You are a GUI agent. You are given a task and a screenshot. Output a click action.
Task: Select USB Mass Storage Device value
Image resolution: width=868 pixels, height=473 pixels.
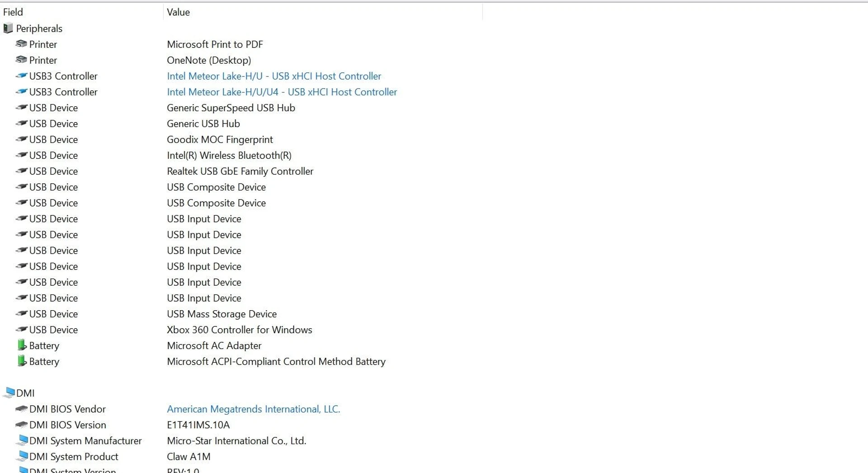click(222, 314)
